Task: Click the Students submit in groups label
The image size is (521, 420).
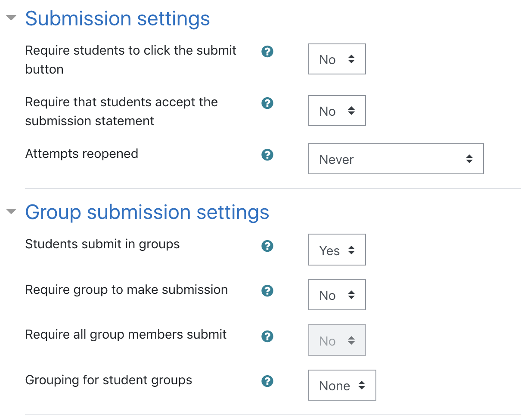Action: [x=102, y=244]
